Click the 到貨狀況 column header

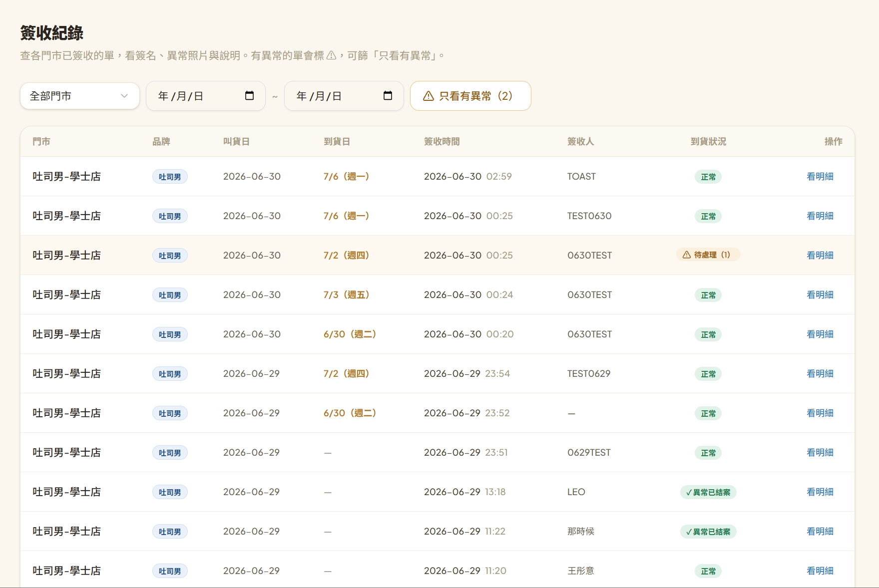point(708,141)
